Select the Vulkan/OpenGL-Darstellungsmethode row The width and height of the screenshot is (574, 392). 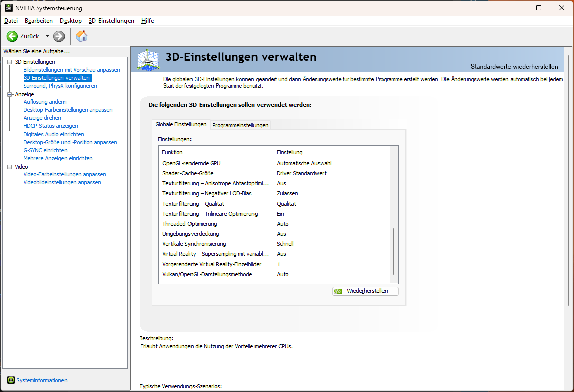tap(274, 274)
